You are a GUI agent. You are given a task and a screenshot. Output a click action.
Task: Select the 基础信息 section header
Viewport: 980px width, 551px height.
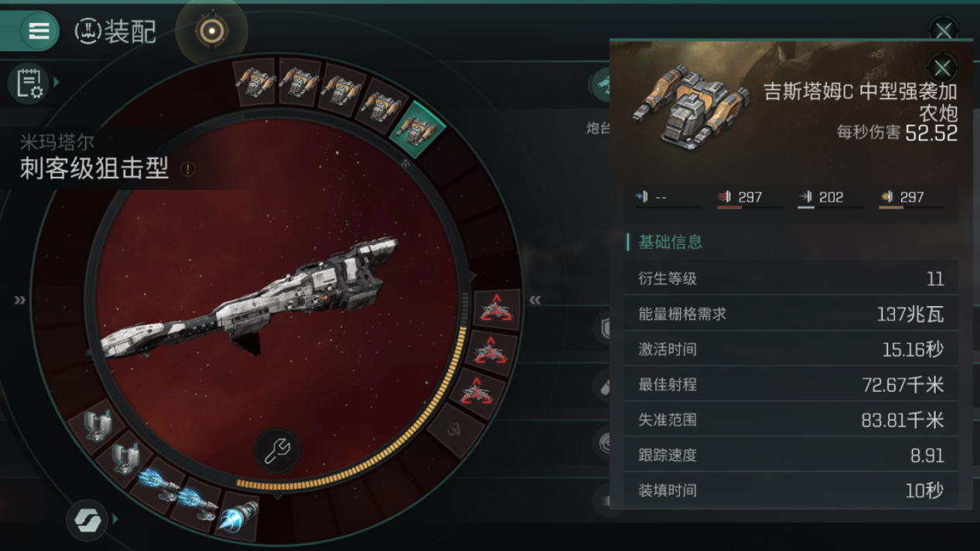coord(670,242)
